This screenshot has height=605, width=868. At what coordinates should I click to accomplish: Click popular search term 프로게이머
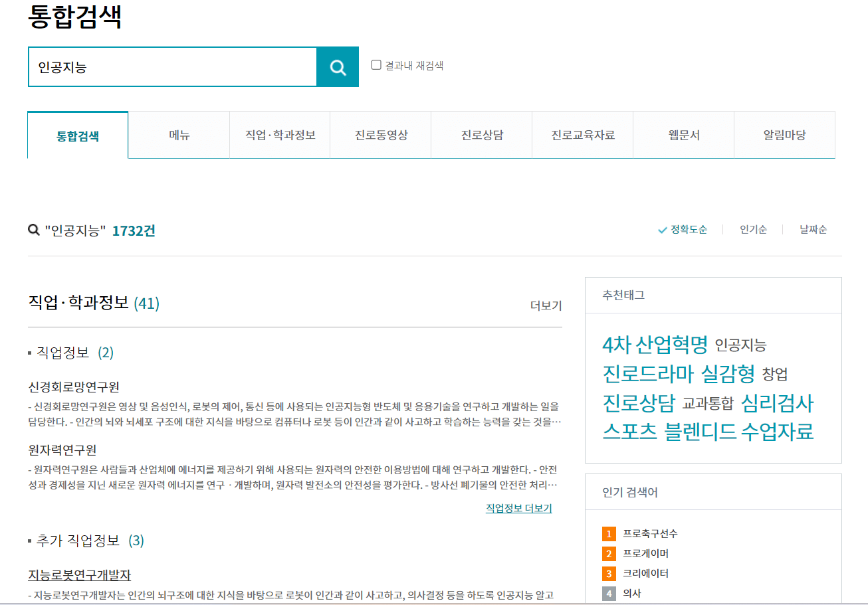tap(646, 553)
